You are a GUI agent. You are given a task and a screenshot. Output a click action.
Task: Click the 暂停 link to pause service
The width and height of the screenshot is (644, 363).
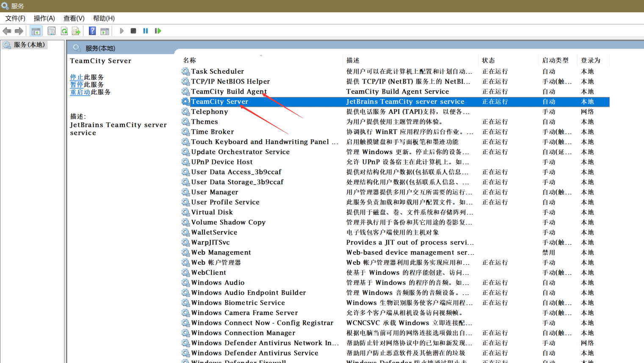[x=77, y=85]
